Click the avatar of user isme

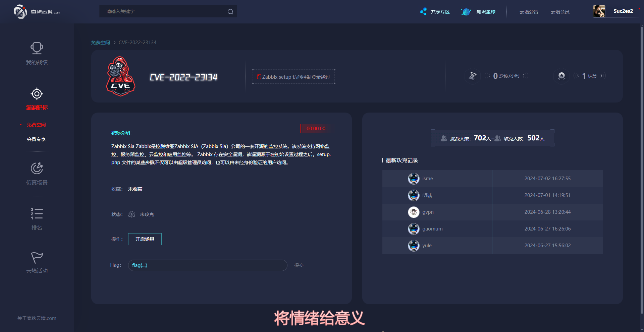[x=414, y=179]
